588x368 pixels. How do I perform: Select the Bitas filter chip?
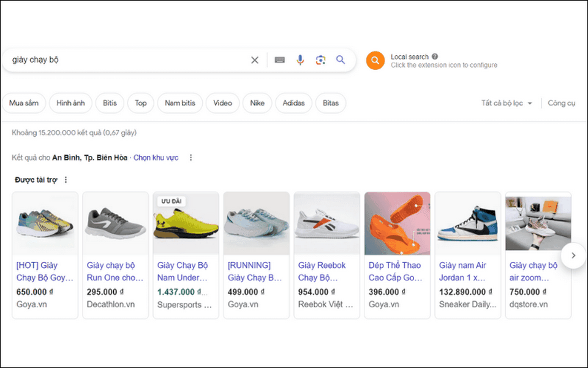[x=331, y=103]
